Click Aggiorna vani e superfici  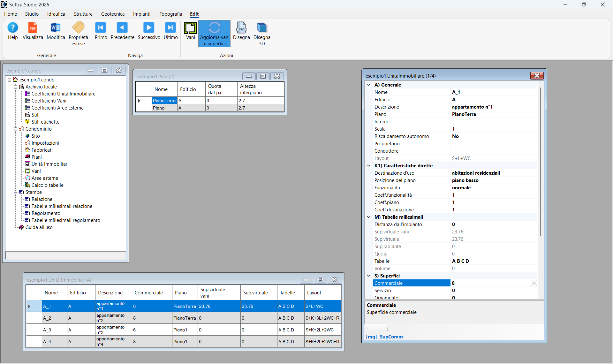tap(215, 34)
